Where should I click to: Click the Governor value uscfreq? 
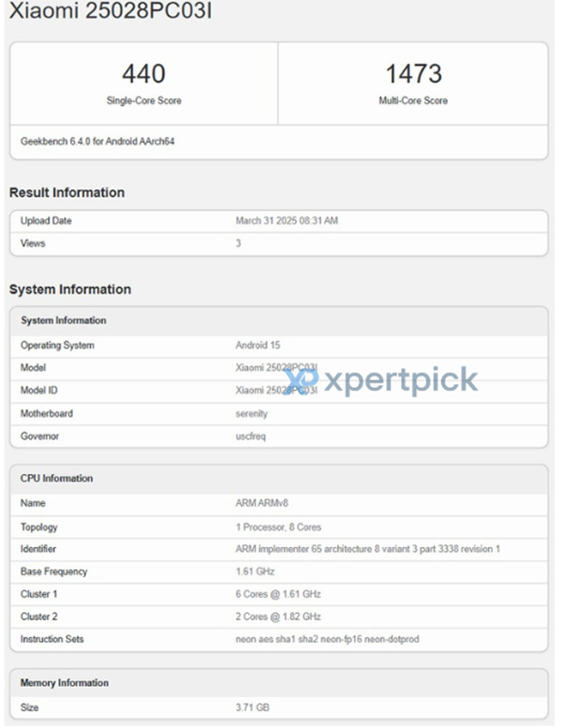pos(251,437)
